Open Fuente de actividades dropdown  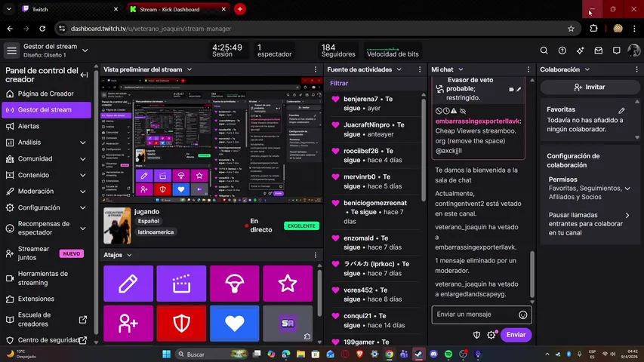pyautogui.click(x=399, y=70)
